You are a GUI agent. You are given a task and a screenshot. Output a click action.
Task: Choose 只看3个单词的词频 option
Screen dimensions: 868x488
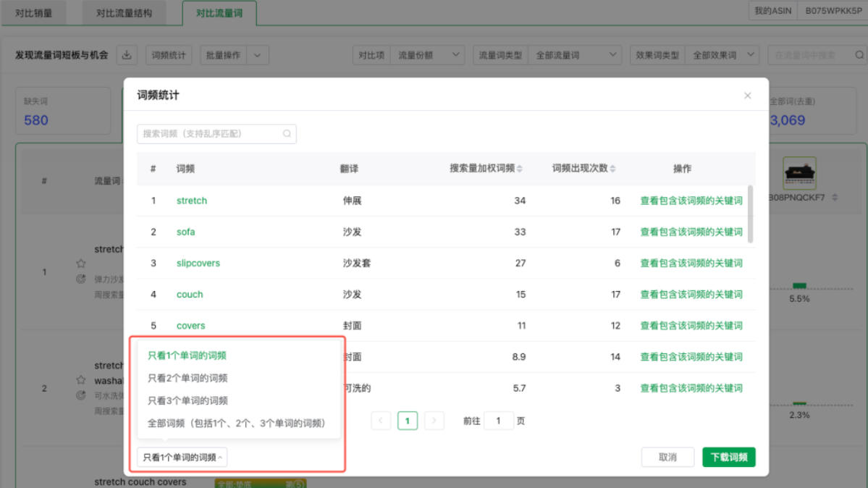pyautogui.click(x=187, y=400)
